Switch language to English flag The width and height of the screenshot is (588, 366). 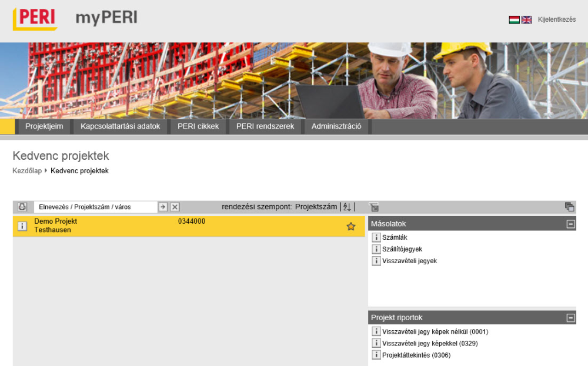(526, 19)
